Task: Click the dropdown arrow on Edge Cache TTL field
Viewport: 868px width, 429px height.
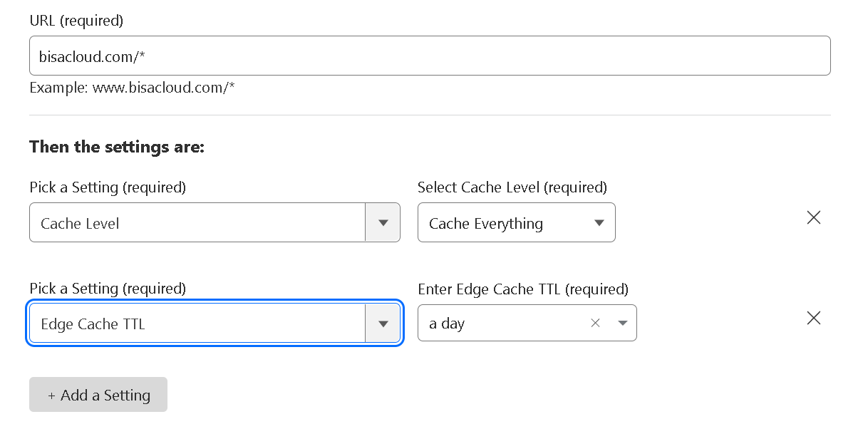Action: click(383, 323)
